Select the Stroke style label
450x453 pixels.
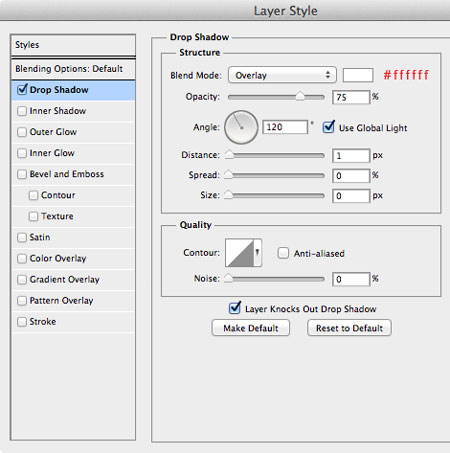43,322
